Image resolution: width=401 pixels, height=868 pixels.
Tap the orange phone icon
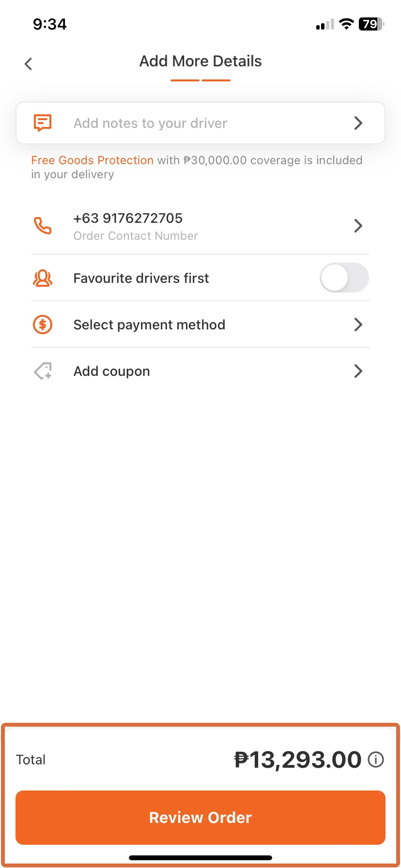coord(43,226)
